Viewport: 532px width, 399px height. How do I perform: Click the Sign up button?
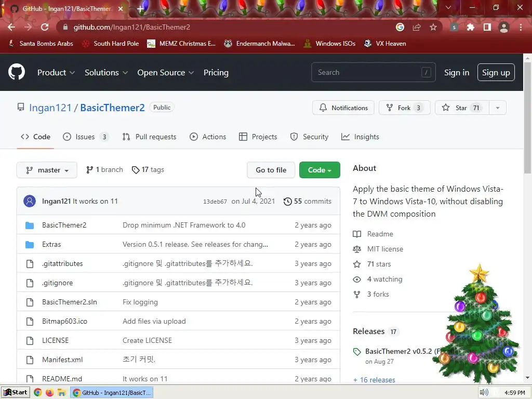point(496,73)
